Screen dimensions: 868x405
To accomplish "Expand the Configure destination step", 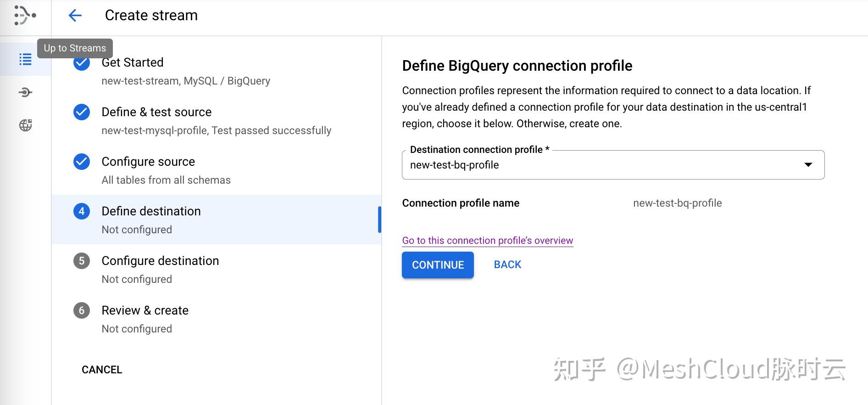I will pos(160,261).
